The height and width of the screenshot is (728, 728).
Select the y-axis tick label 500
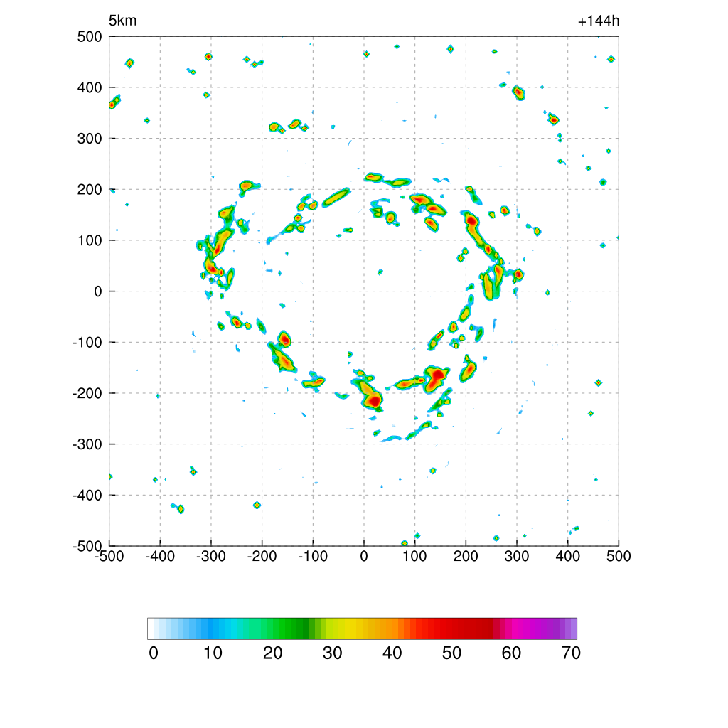click(x=90, y=37)
